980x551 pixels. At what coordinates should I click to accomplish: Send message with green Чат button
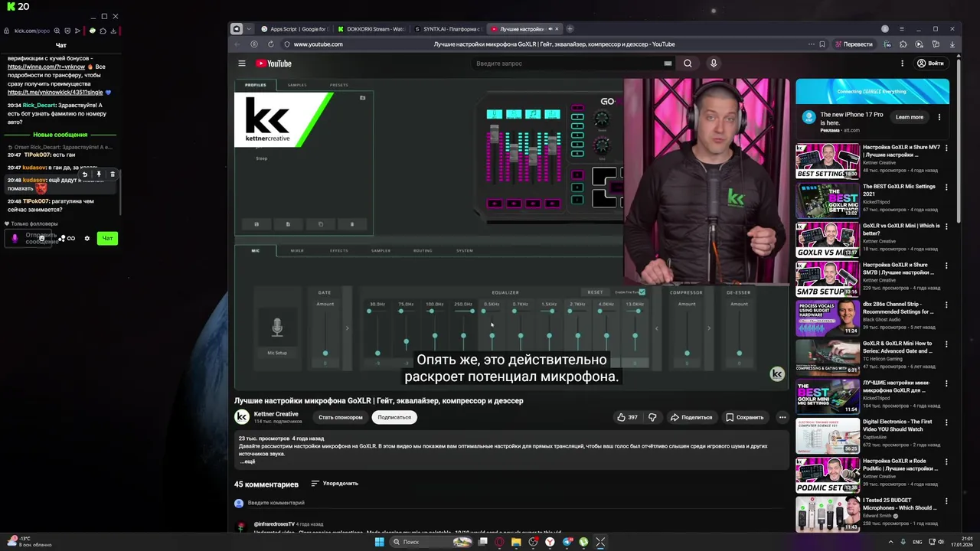click(107, 238)
